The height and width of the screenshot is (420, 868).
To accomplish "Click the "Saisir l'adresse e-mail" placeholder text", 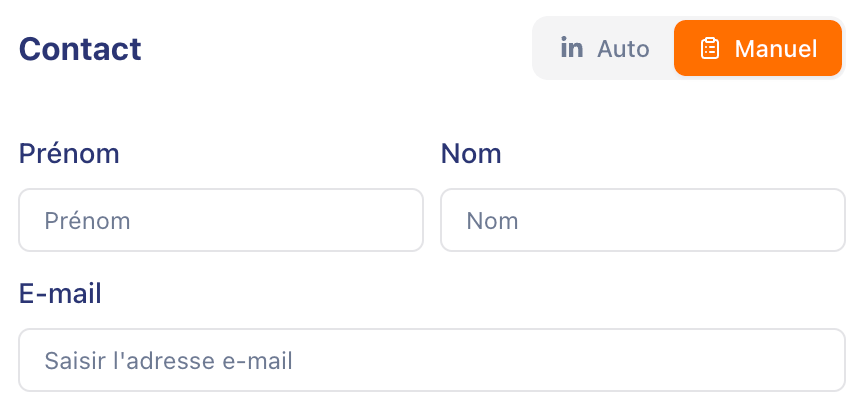I will click(x=169, y=361).
